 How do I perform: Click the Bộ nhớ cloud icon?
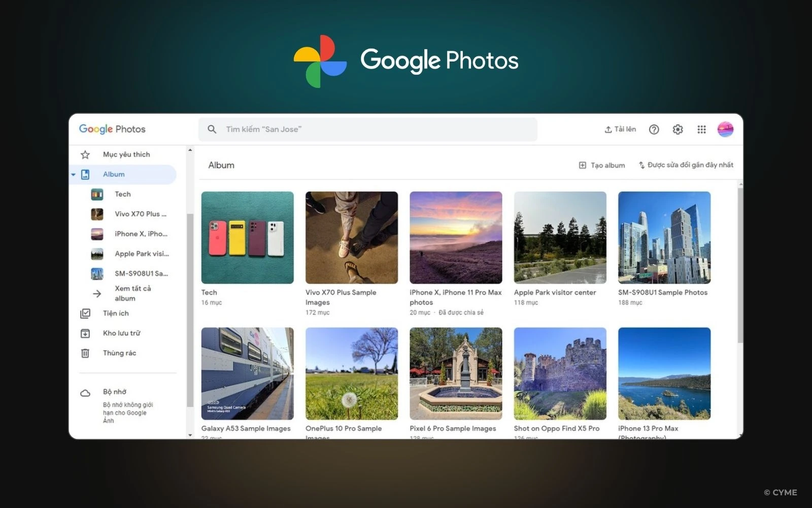[x=84, y=392]
